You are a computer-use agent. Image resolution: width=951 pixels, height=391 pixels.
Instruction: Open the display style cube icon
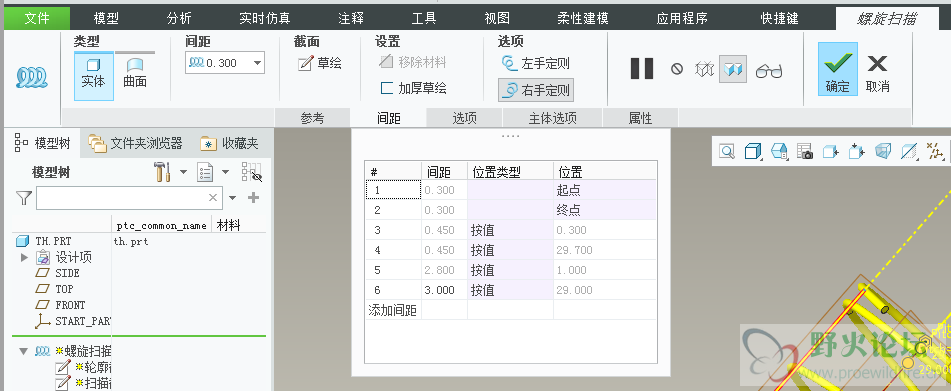pyautogui.click(x=752, y=152)
